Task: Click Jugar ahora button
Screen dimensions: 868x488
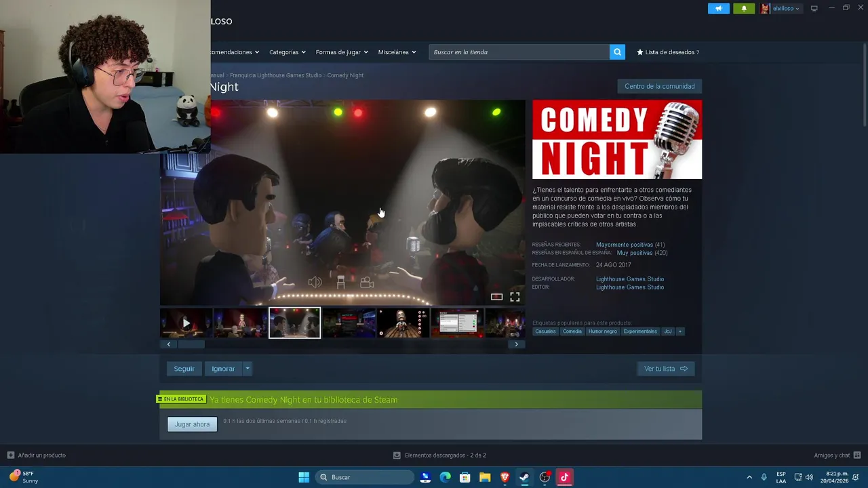Action: pyautogui.click(x=192, y=424)
